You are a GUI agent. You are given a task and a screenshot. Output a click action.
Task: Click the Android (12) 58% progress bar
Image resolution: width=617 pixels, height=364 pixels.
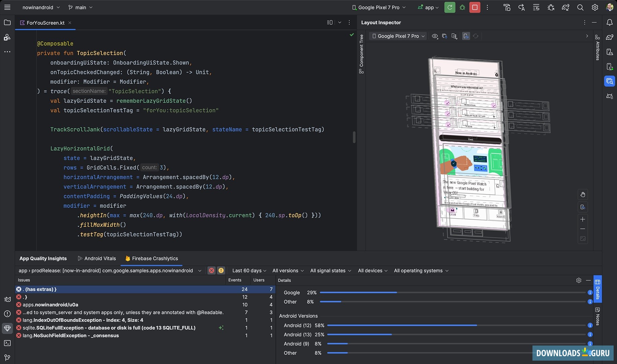point(402,325)
